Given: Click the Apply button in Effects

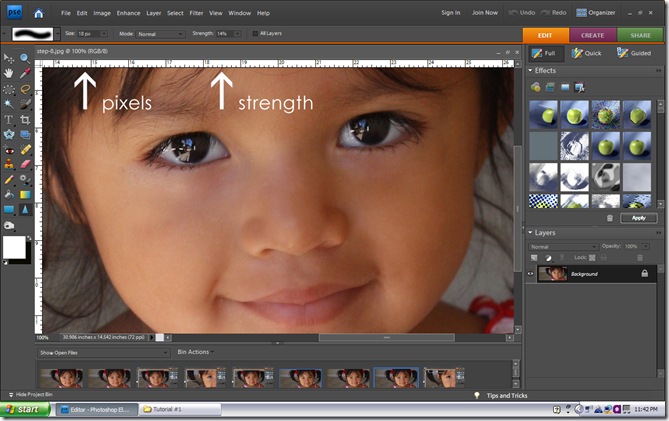Looking at the screenshot, I should (638, 217).
